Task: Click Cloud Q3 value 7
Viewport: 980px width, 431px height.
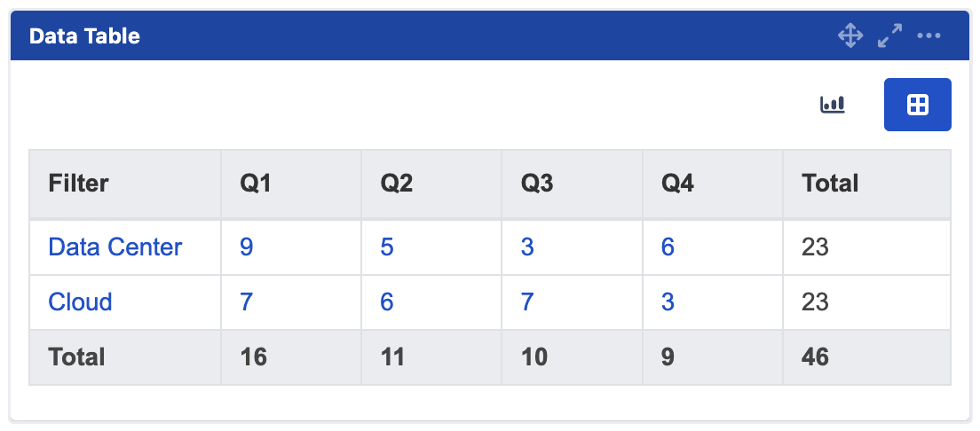Action: [527, 302]
